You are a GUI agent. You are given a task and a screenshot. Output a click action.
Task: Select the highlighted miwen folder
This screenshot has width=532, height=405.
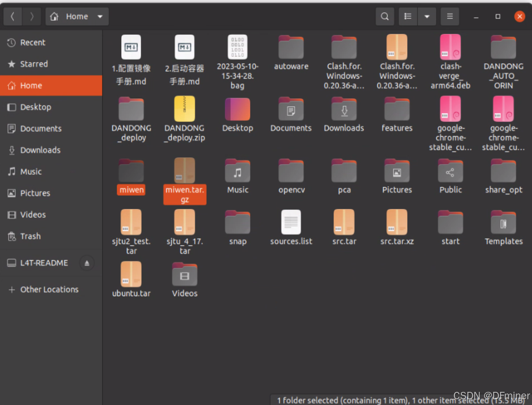(x=131, y=176)
